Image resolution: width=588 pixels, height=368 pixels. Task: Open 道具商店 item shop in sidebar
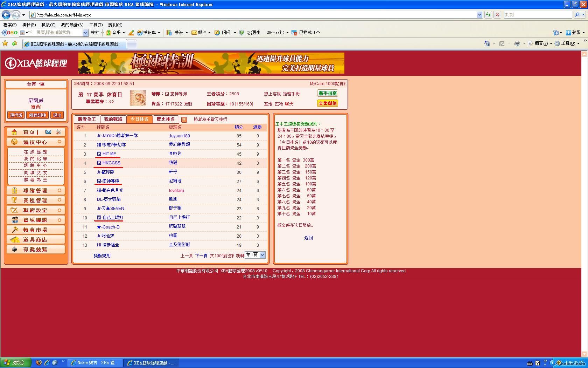point(36,240)
